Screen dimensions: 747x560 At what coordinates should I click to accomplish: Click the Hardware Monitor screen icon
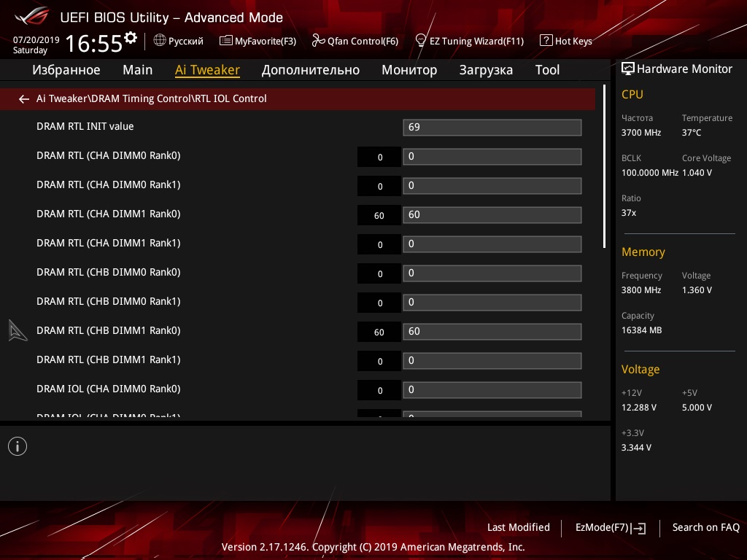[x=628, y=69]
